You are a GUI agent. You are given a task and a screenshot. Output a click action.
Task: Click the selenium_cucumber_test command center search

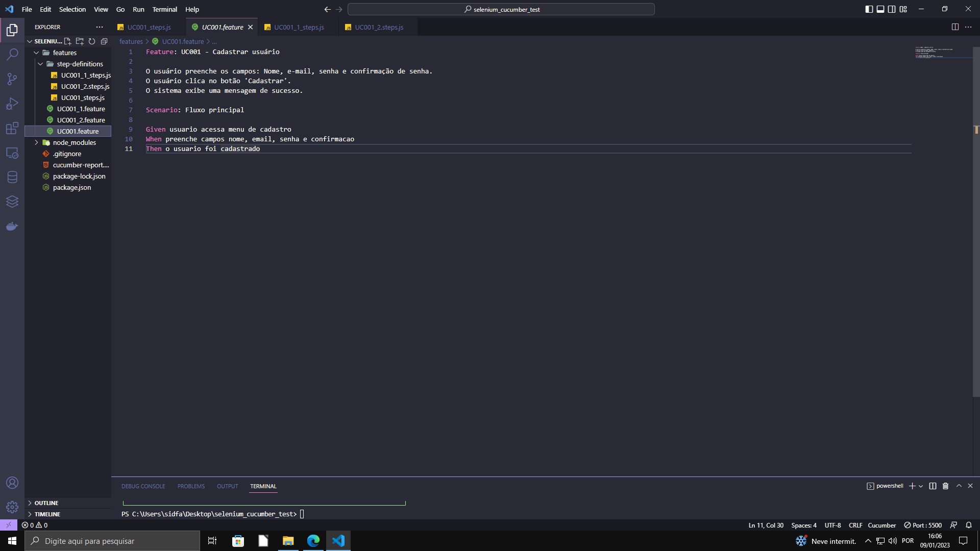(x=501, y=9)
